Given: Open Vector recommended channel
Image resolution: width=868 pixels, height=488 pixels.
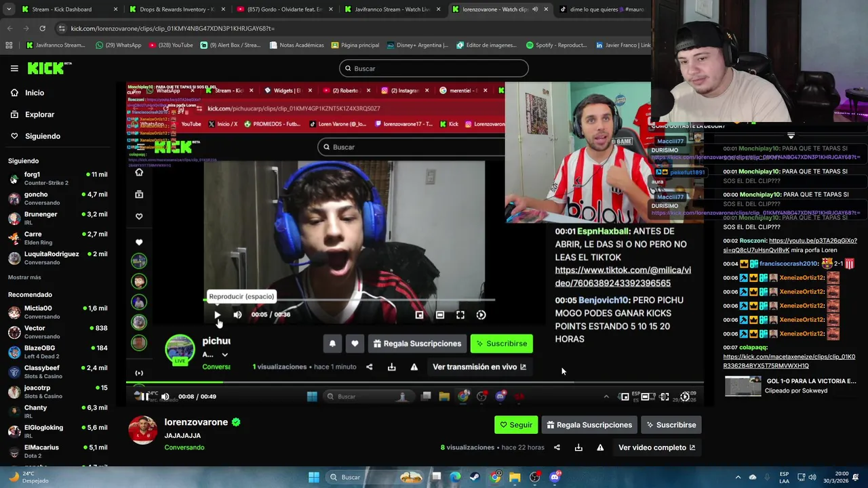Looking at the screenshot, I should tap(58, 332).
